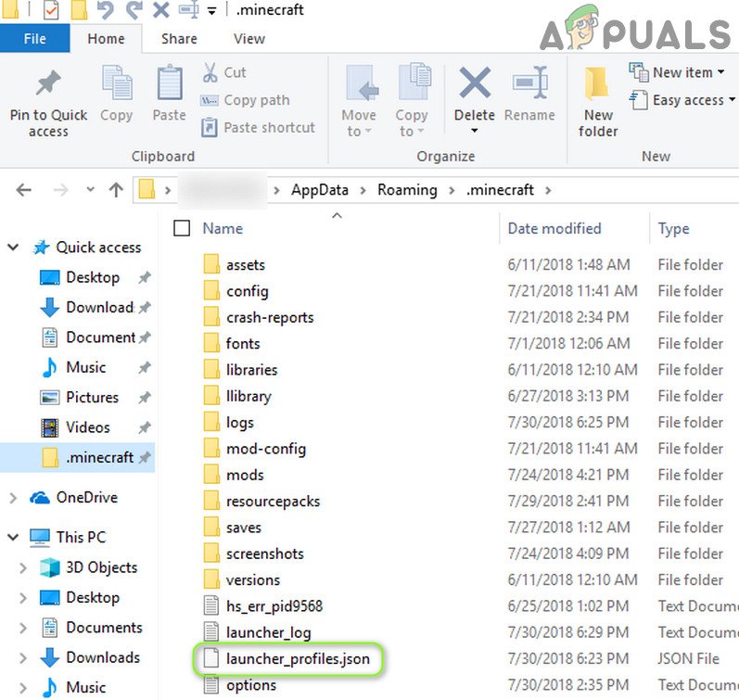Click Copy to icon in Organize

(414, 82)
